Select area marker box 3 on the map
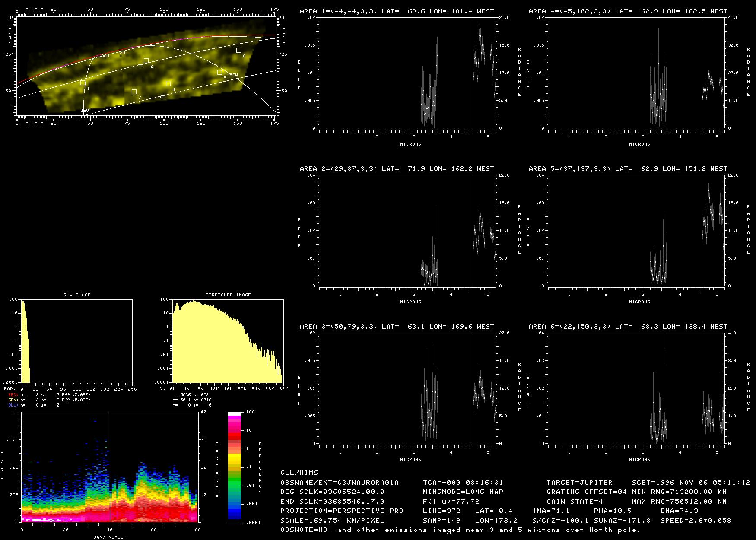Viewport: 756px width, 540px height. [134, 92]
